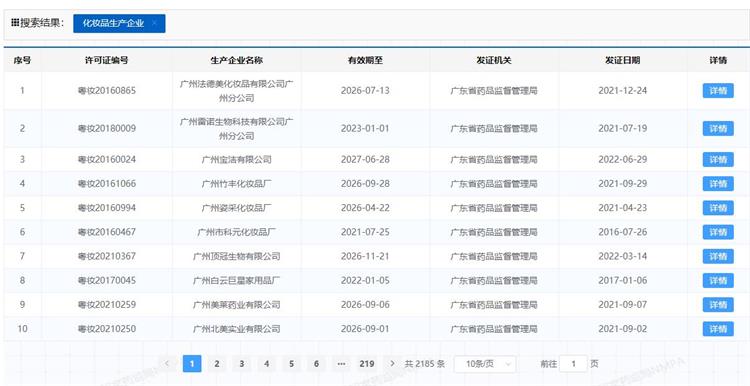The height and width of the screenshot is (386, 750).
Task: Click the 许可证编号 column header
Action: tap(107, 61)
